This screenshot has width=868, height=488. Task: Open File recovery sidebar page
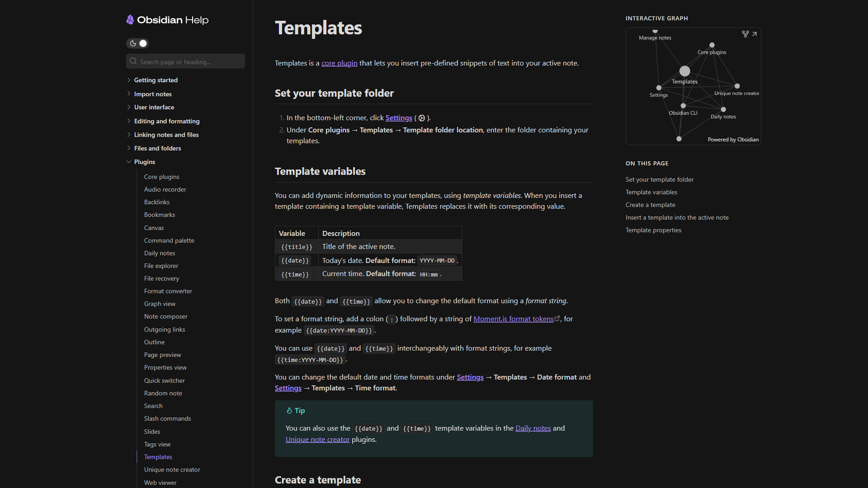pos(162,278)
